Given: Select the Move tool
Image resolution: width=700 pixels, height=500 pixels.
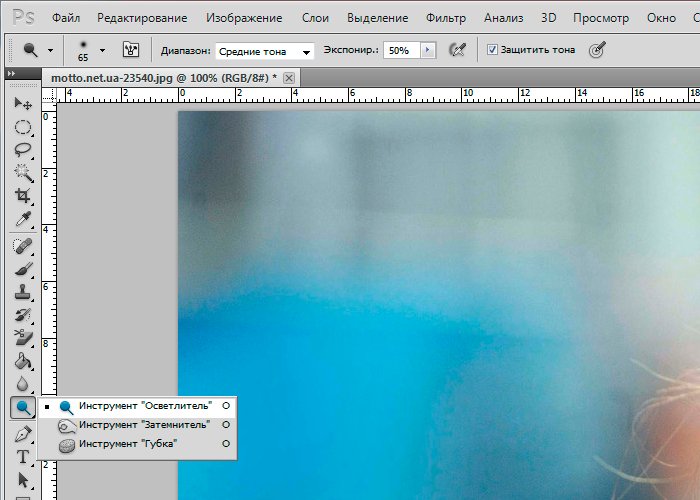Looking at the screenshot, I should pyautogui.click(x=22, y=104).
